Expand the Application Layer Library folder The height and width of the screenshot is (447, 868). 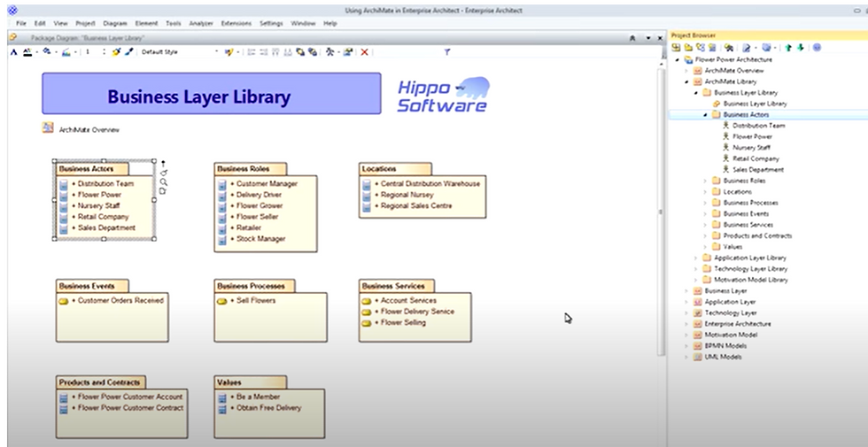click(x=696, y=258)
